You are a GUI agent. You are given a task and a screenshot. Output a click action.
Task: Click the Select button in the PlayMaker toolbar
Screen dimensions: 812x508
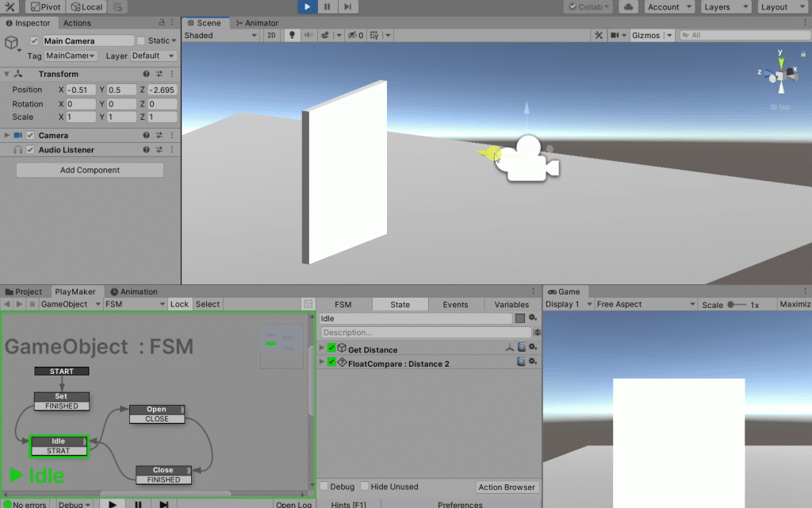(207, 304)
